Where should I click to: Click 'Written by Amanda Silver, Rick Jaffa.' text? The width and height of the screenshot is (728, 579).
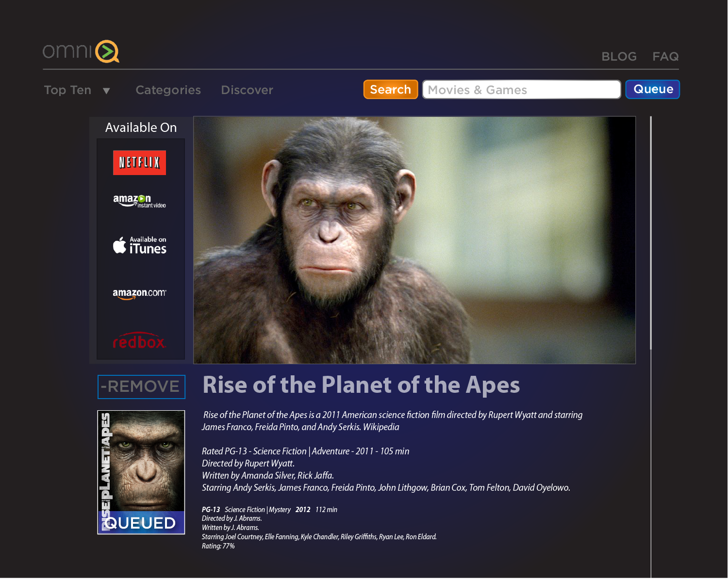pyautogui.click(x=268, y=476)
